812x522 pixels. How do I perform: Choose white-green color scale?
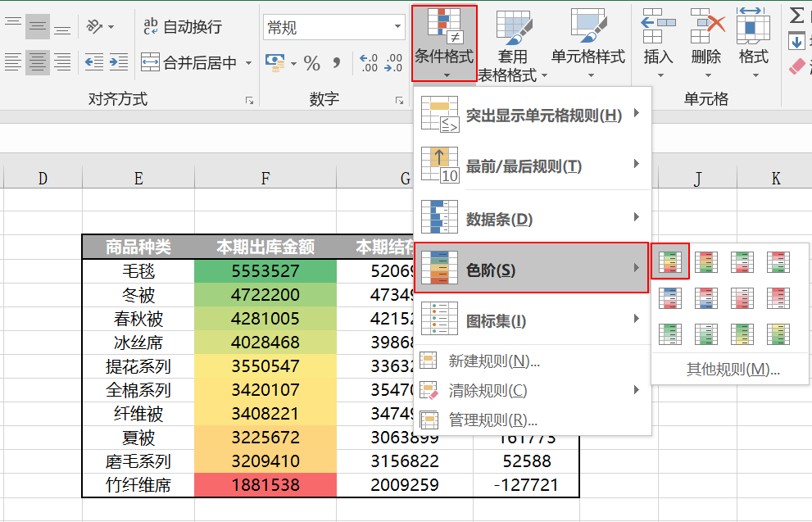pos(706,334)
